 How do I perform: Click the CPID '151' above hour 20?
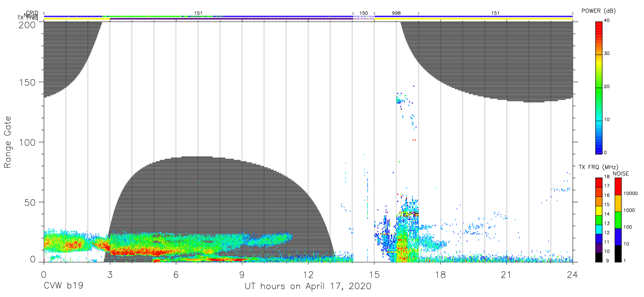(496, 12)
